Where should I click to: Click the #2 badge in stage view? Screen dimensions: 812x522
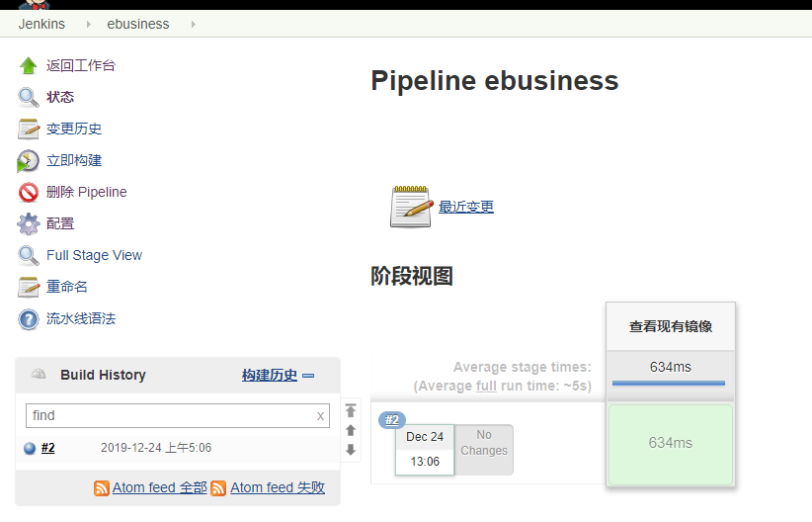tap(392, 420)
